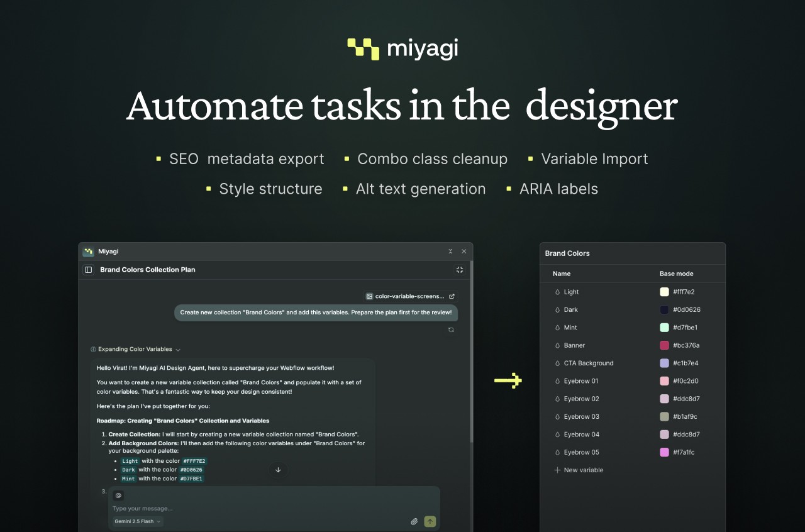Select the Mint variable row
This screenshot has height=532, width=805.
[x=633, y=328]
